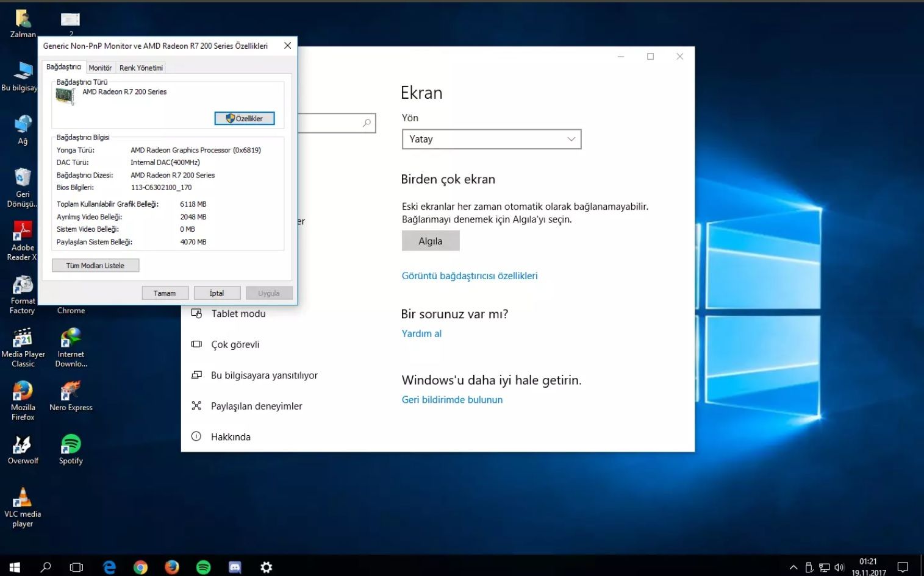Screen dimensions: 924x576
Task: Click the Algıla detect button
Action: pyautogui.click(x=431, y=241)
